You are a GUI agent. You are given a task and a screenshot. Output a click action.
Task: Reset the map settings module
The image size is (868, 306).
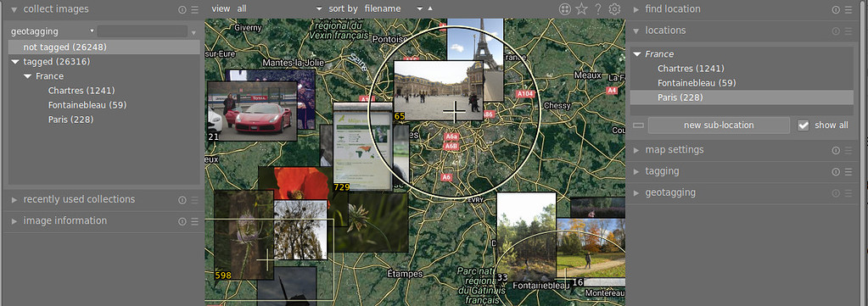(836, 151)
